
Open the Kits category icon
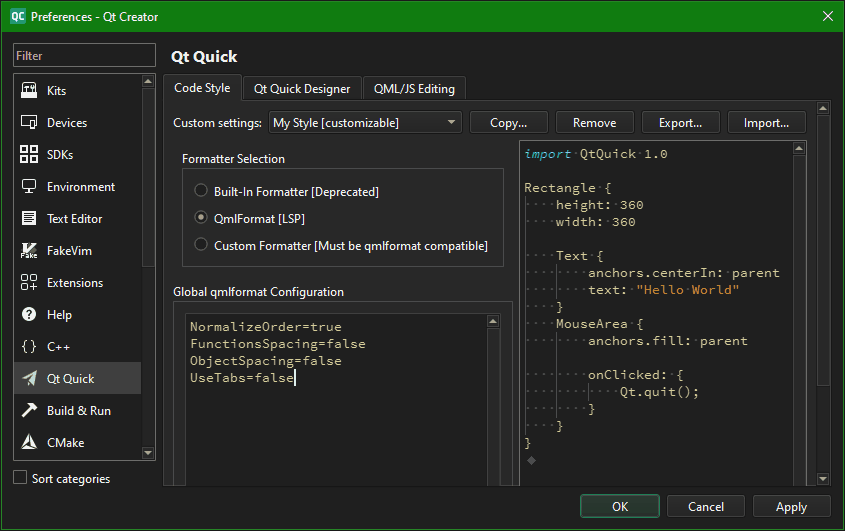pos(29,90)
